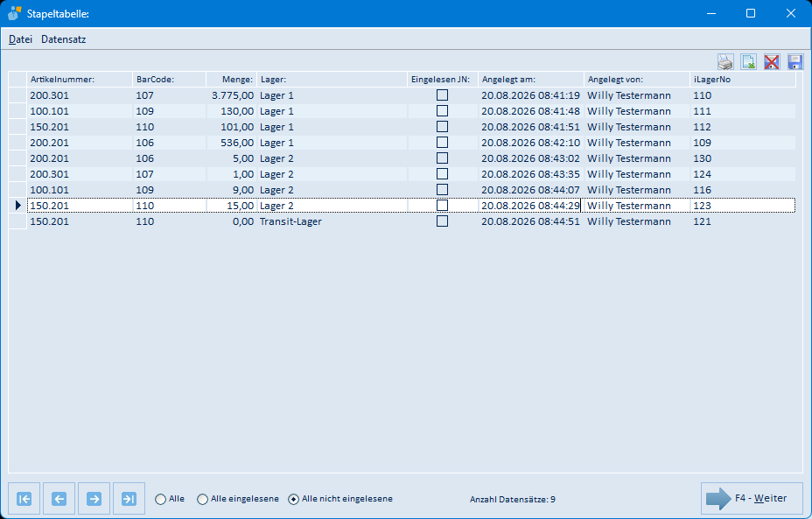Click the timestamp 20.08.2026 08:43:02

(x=530, y=158)
